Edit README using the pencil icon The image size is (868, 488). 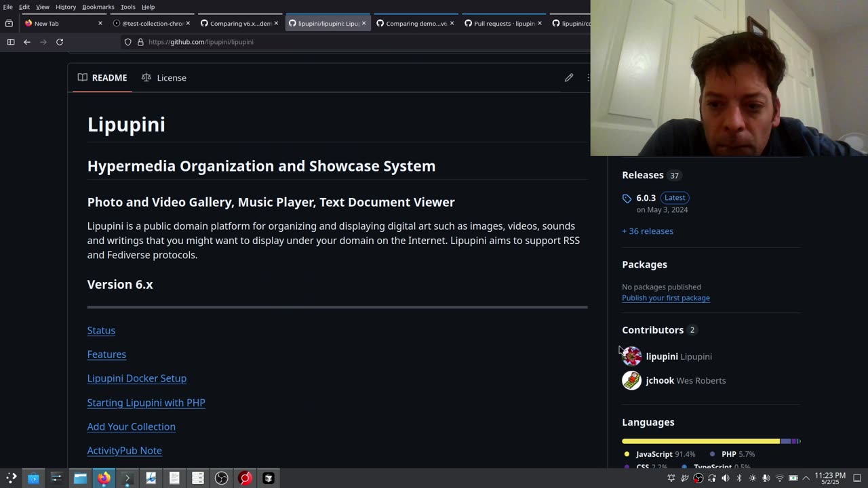[x=569, y=77]
